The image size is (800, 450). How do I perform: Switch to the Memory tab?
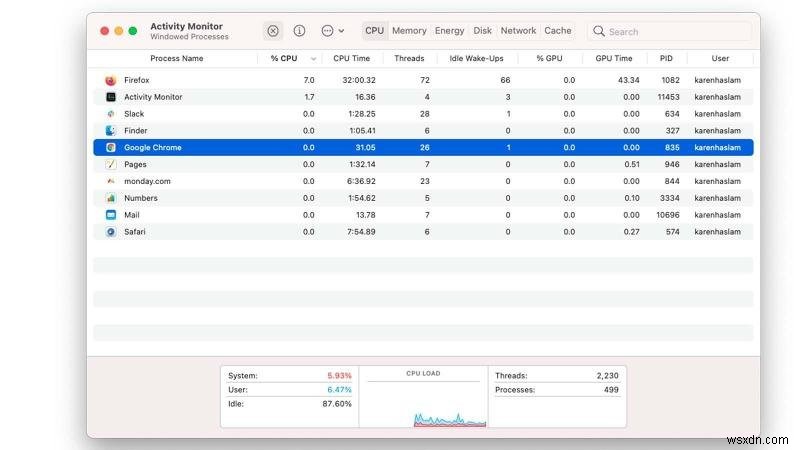pyautogui.click(x=409, y=31)
